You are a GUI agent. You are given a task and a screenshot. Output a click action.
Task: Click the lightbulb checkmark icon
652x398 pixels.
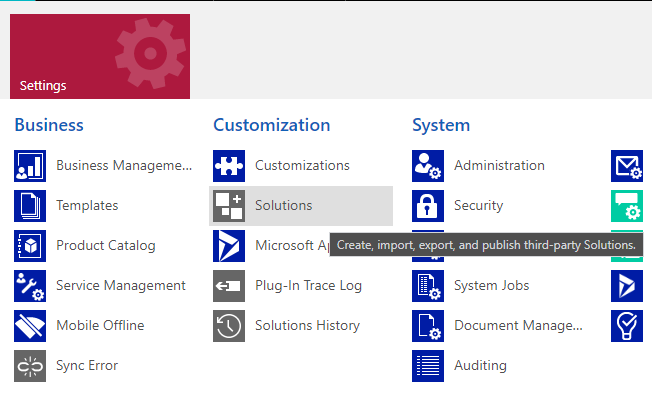[x=627, y=326]
